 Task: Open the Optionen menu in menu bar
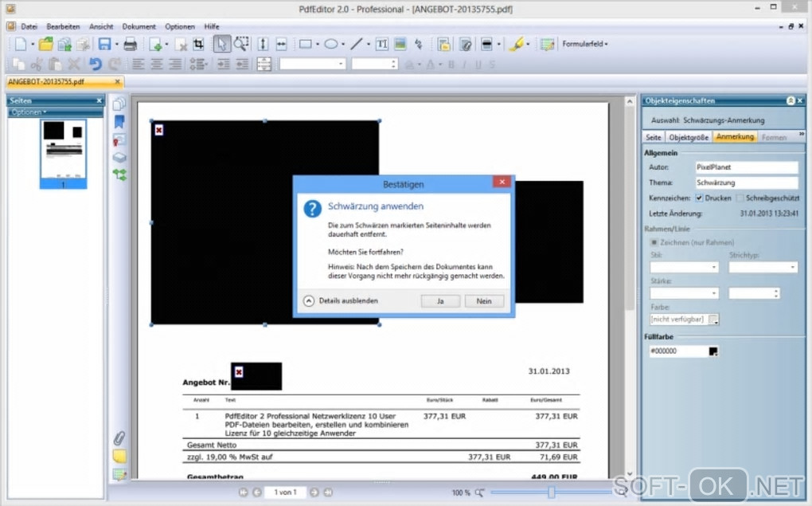pos(180,26)
